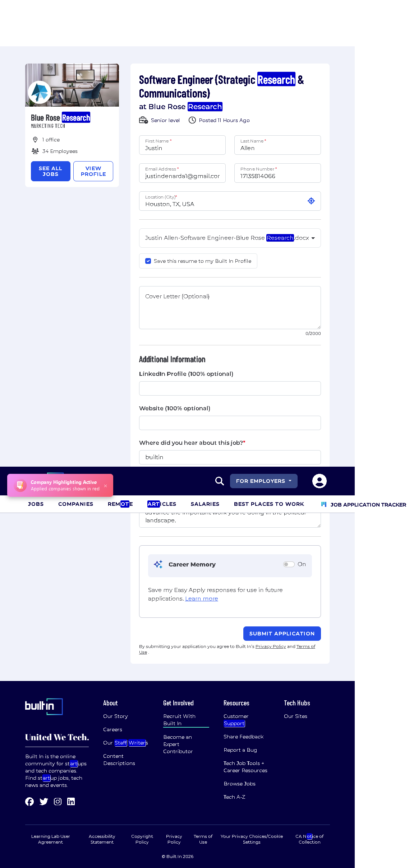Open Built In Instagram icon

click(58, 802)
